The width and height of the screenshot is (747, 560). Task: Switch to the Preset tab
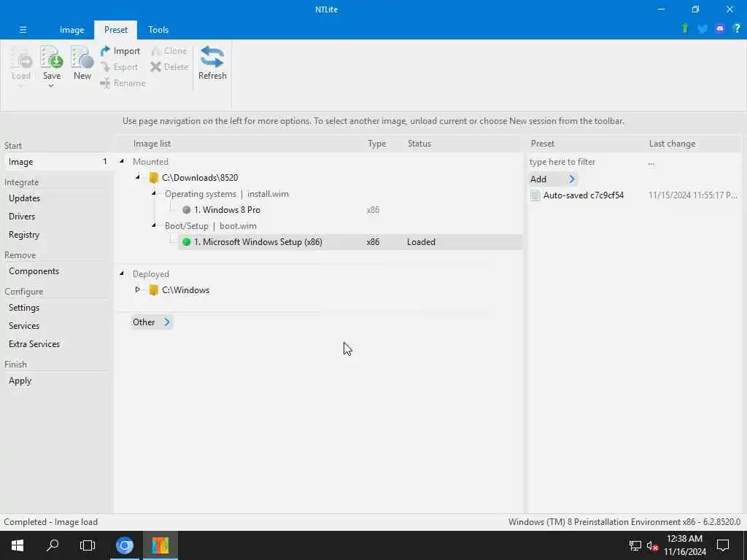tap(116, 29)
